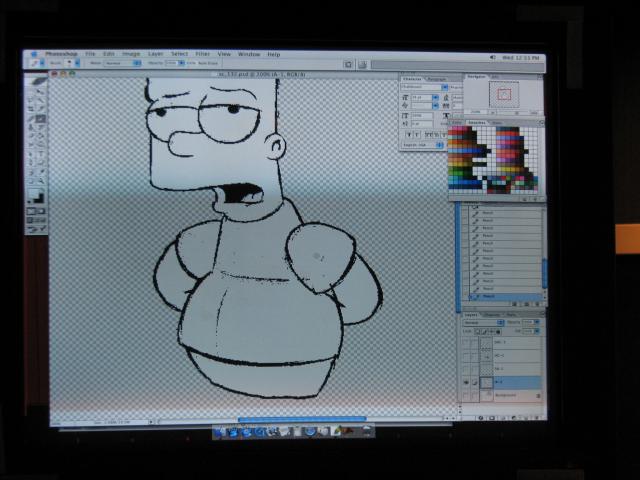Show the topmost layer in Layers panel
Image resolution: width=640 pixels, height=480 pixels.
click(x=468, y=342)
